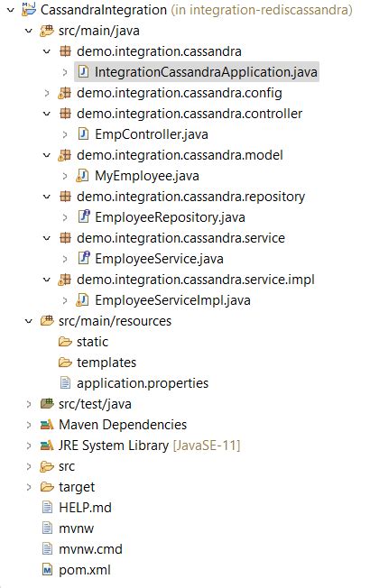Select the mvnw file entry
Viewport: 370px width, 588px height.
pyautogui.click(x=76, y=528)
